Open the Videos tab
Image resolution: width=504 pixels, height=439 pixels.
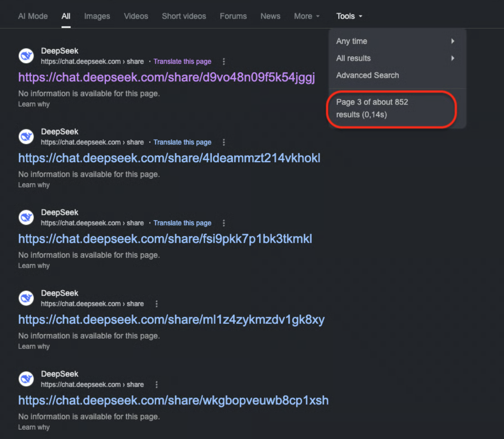click(136, 16)
